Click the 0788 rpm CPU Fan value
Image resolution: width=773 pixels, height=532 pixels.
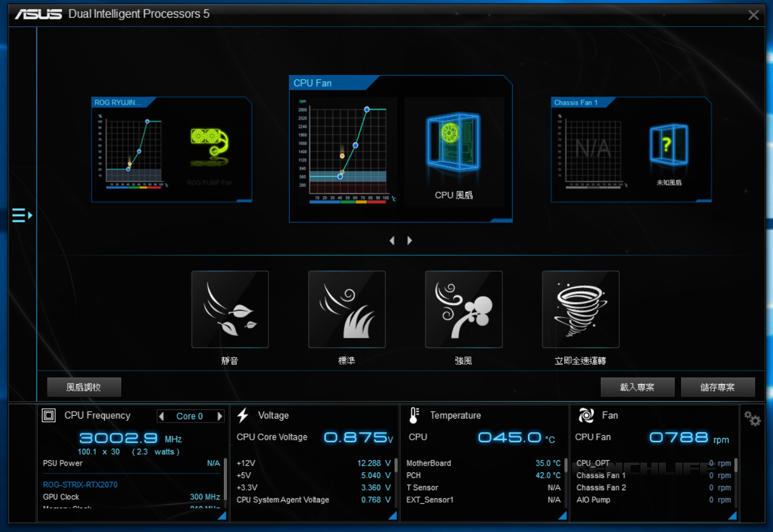pos(689,438)
